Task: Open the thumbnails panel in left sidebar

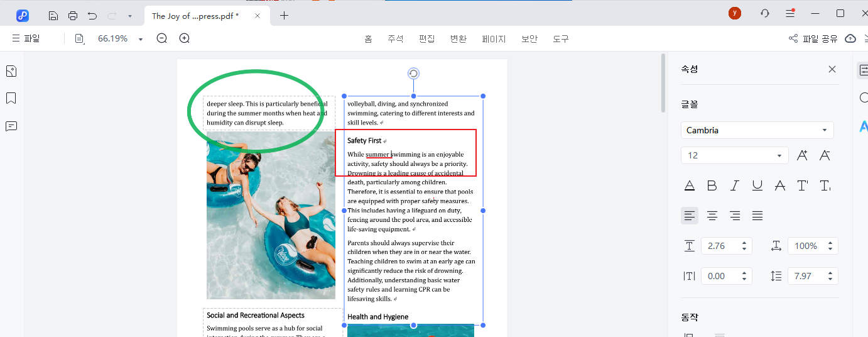Action: pyautogui.click(x=11, y=71)
